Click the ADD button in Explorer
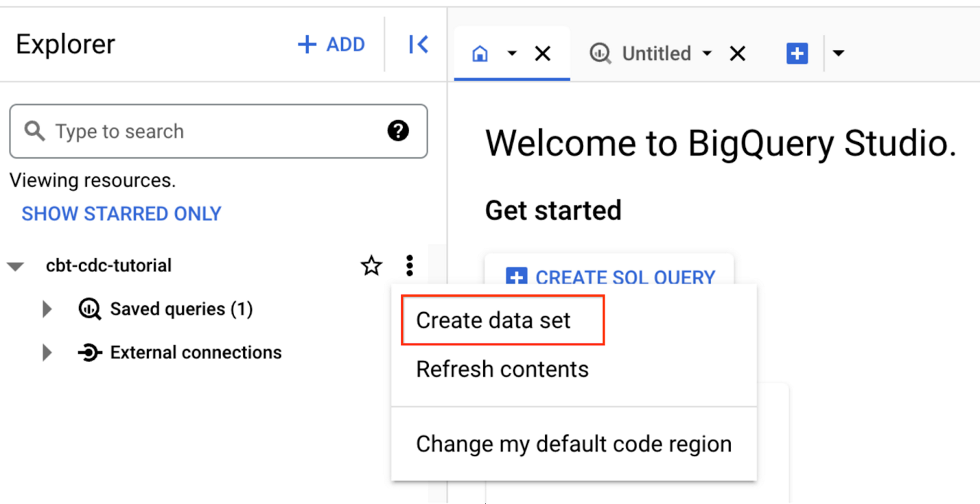Image resolution: width=980 pixels, height=504 pixels. coord(331,44)
